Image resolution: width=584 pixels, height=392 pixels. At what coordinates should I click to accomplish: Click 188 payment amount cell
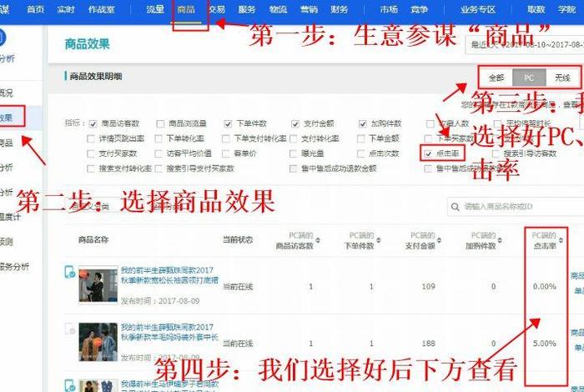[428, 344]
